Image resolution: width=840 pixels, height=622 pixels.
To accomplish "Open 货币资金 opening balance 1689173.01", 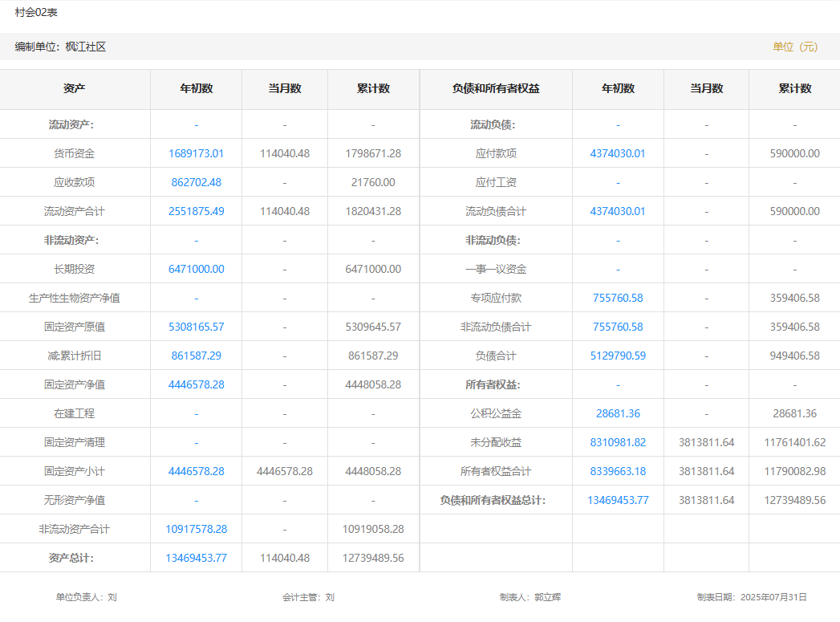I will (x=196, y=153).
